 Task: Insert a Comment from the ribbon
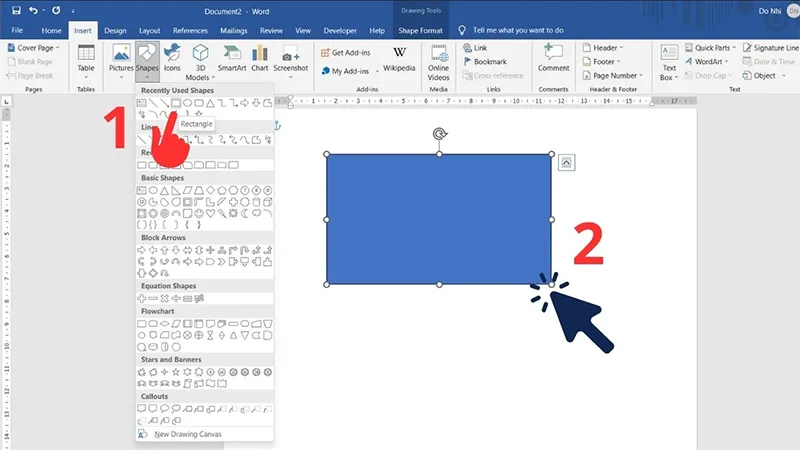pyautogui.click(x=553, y=58)
